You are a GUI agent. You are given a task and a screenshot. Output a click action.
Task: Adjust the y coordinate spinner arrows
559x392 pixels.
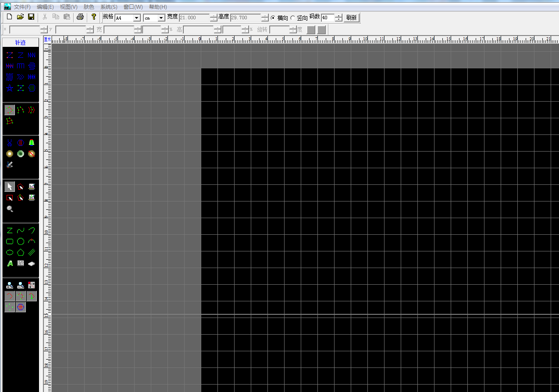[x=90, y=30]
